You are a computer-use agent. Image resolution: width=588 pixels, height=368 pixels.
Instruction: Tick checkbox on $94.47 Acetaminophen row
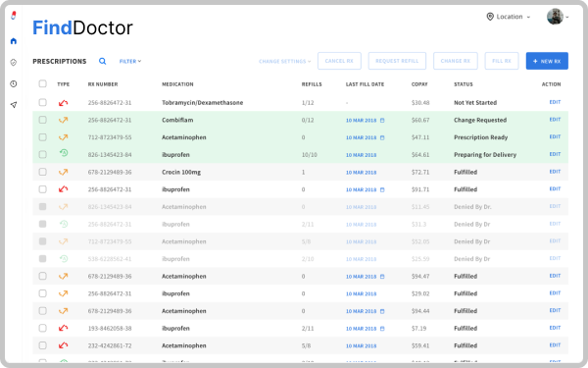click(x=43, y=276)
